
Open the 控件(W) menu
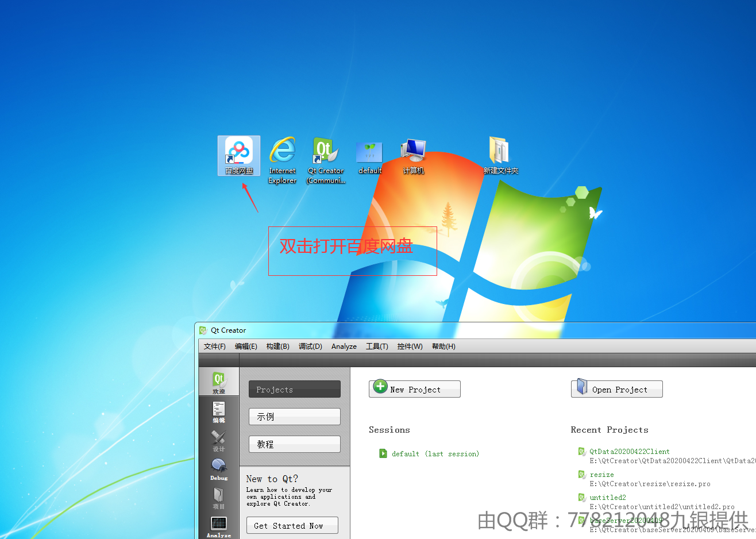pos(410,346)
